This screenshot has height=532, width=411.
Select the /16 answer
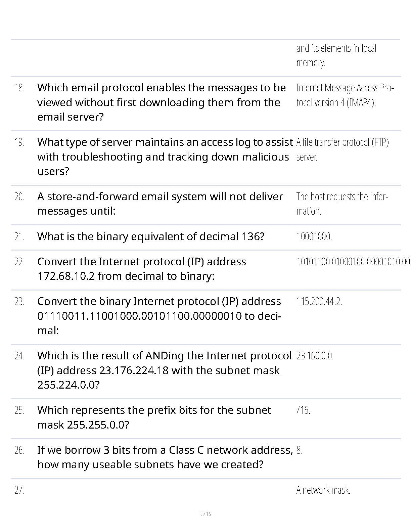pyautogui.click(x=303, y=410)
